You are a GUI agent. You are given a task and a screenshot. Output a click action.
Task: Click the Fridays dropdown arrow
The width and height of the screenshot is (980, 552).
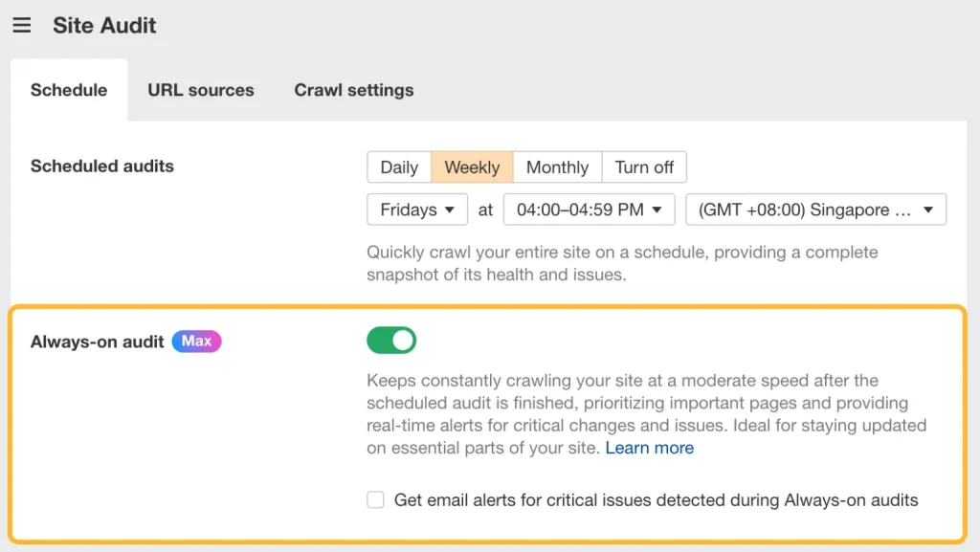pos(450,210)
